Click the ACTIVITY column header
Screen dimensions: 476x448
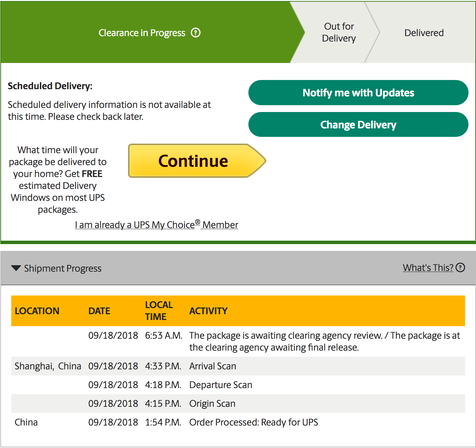[x=208, y=311]
